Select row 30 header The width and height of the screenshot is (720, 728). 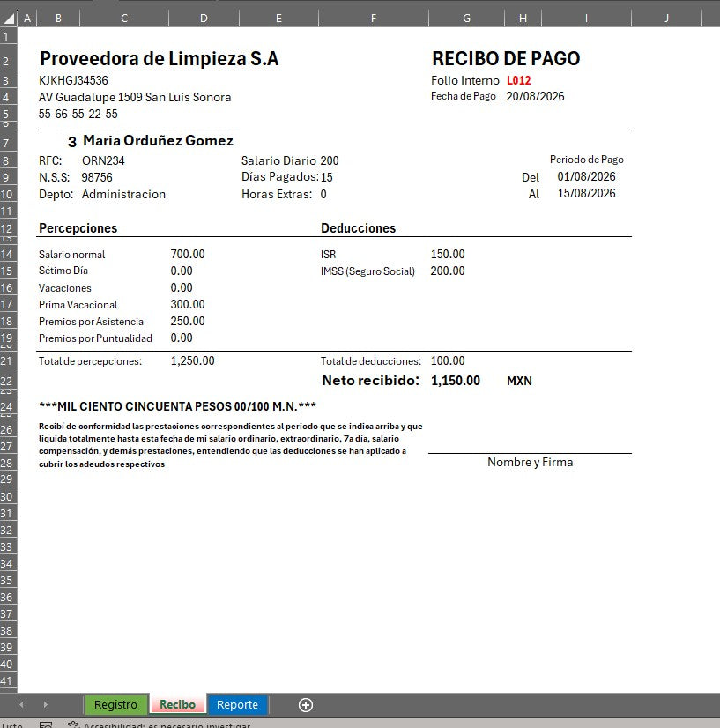point(6,496)
